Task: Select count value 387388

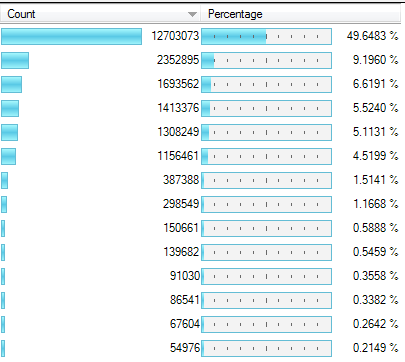Action: [181, 180]
